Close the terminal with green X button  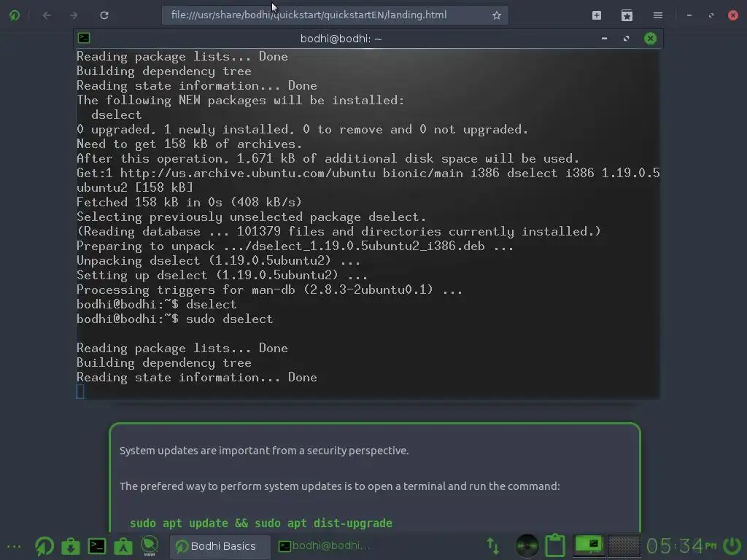click(650, 38)
